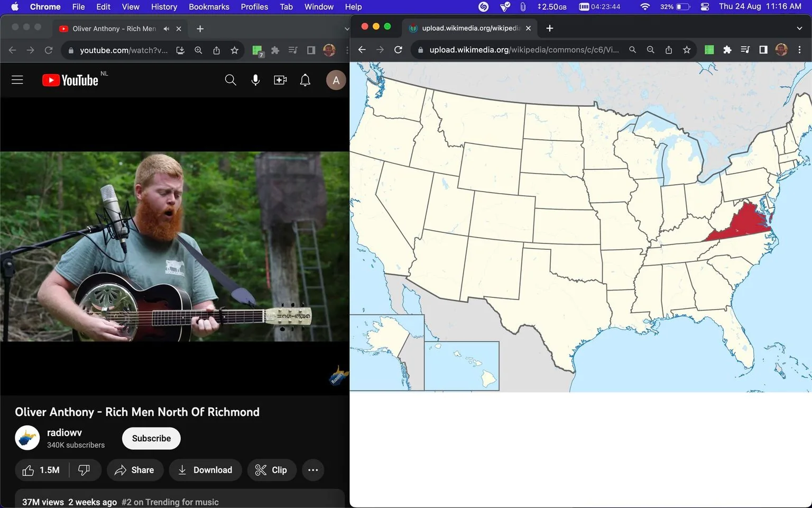This screenshot has height=508, width=812.
Task: Open Chrome three-dot menu in right window
Action: click(x=799, y=50)
